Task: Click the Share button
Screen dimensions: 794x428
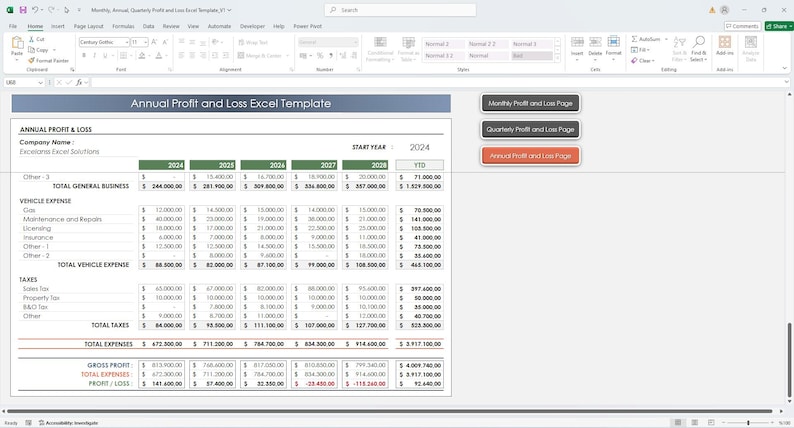Action: 779,26
